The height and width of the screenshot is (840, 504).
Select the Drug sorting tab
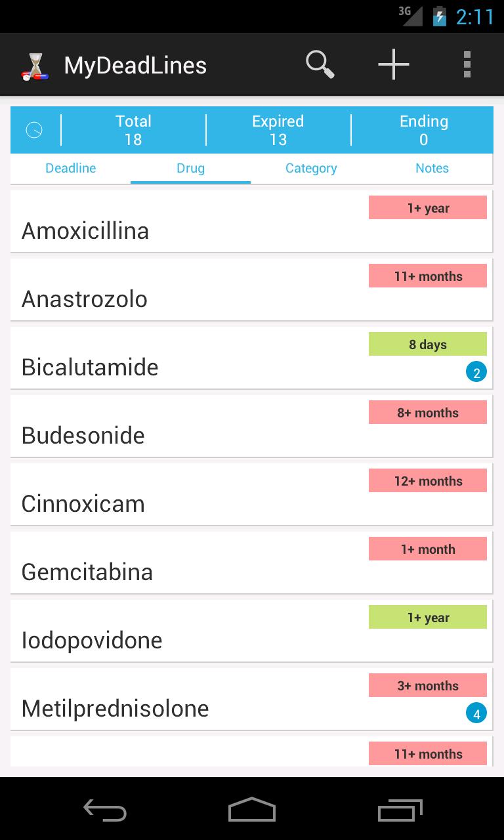[x=190, y=169]
